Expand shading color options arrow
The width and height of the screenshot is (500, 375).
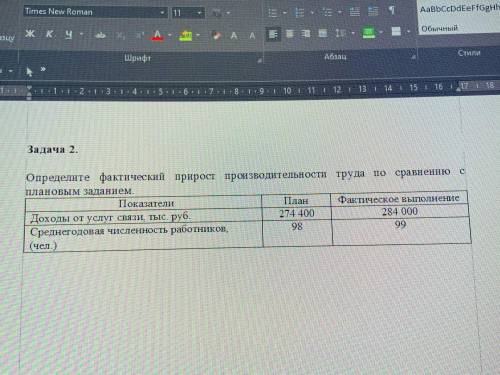tap(381, 32)
